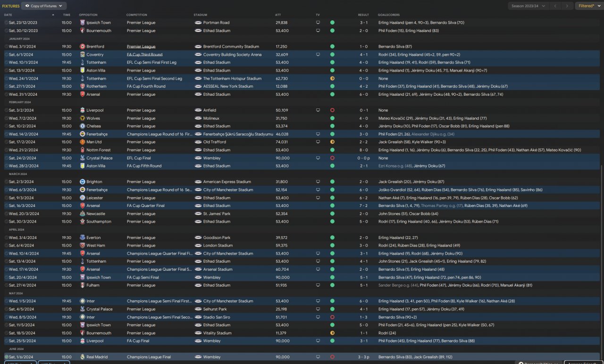Sort by the Competition column header
The width and height of the screenshot is (604, 364).
(x=137, y=15)
